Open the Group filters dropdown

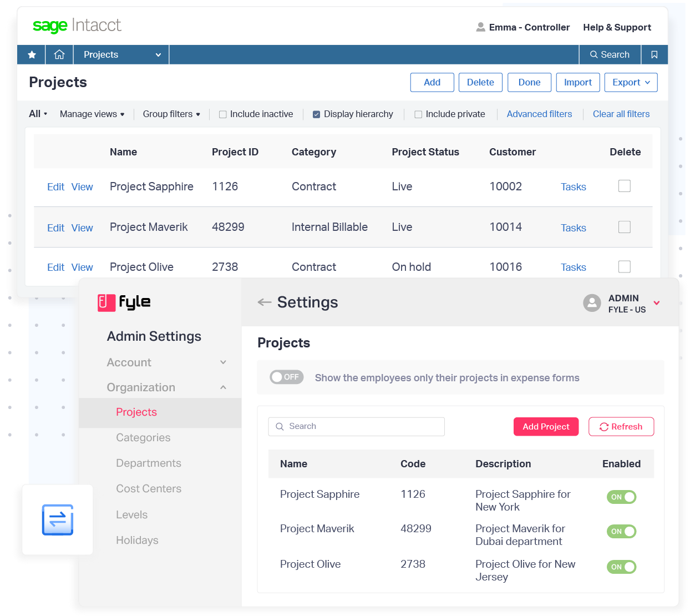pos(171,114)
